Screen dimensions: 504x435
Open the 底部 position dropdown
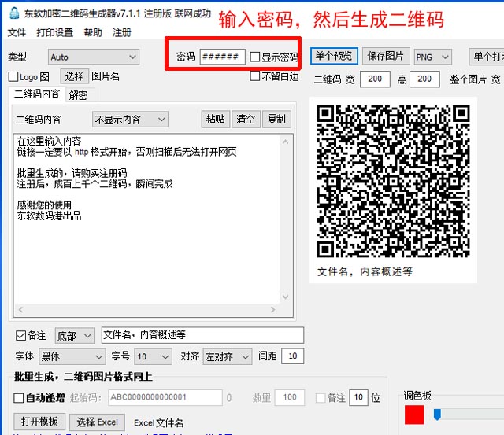point(75,336)
